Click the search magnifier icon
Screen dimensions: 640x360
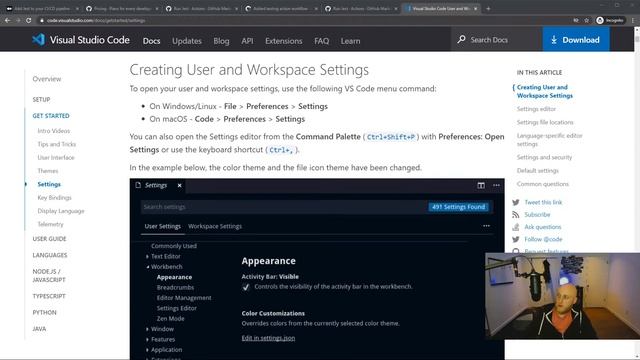tap(461, 40)
